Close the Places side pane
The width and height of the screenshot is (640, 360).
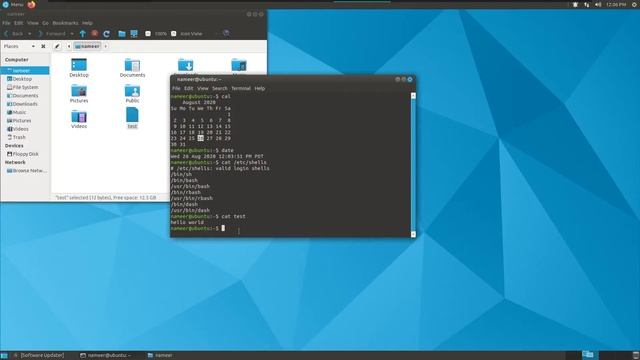point(43,46)
